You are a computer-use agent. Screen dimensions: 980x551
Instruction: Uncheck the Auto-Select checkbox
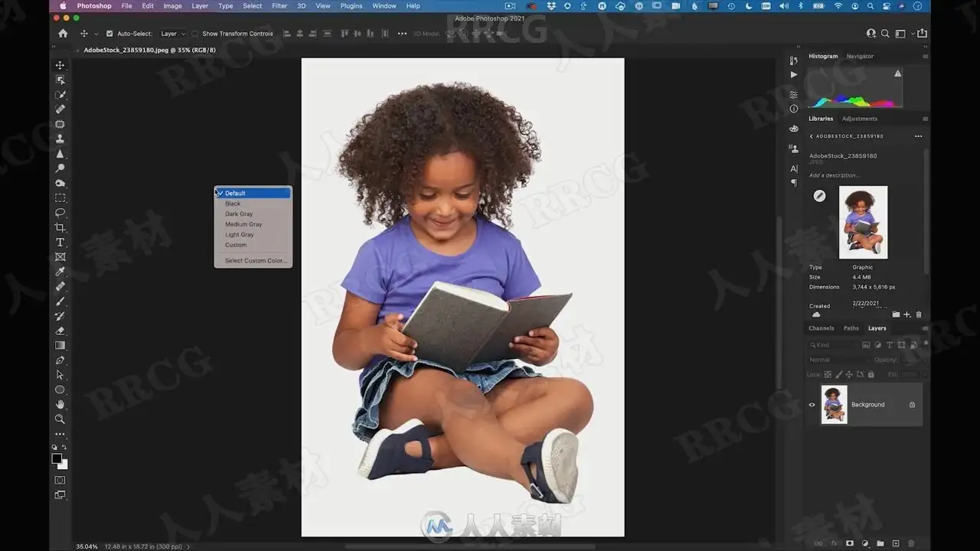tap(109, 34)
